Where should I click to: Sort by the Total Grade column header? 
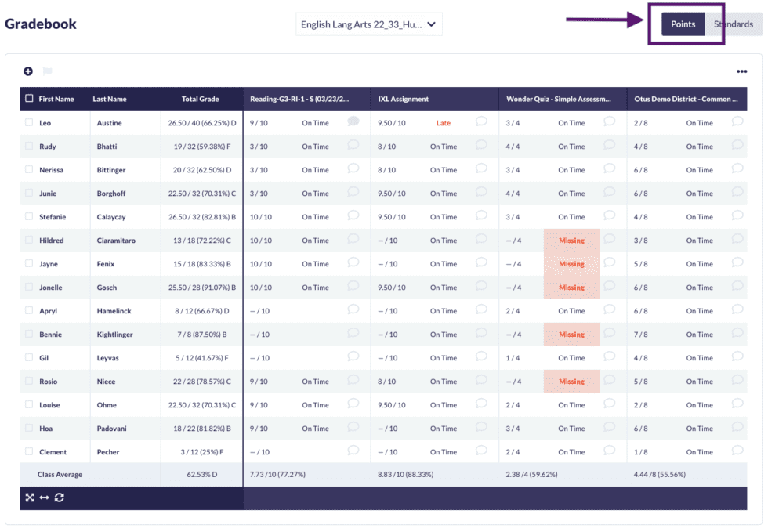click(x=201, y=100)
